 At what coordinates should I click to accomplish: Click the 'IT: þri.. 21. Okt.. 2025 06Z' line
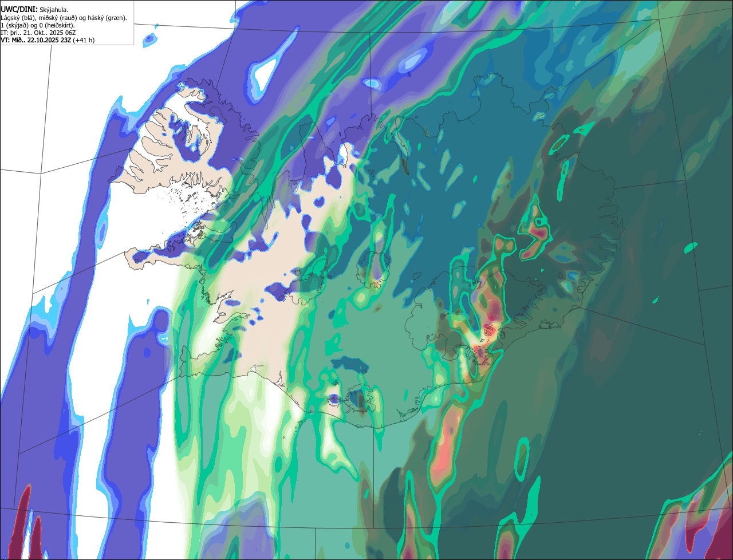click(38, 33)
